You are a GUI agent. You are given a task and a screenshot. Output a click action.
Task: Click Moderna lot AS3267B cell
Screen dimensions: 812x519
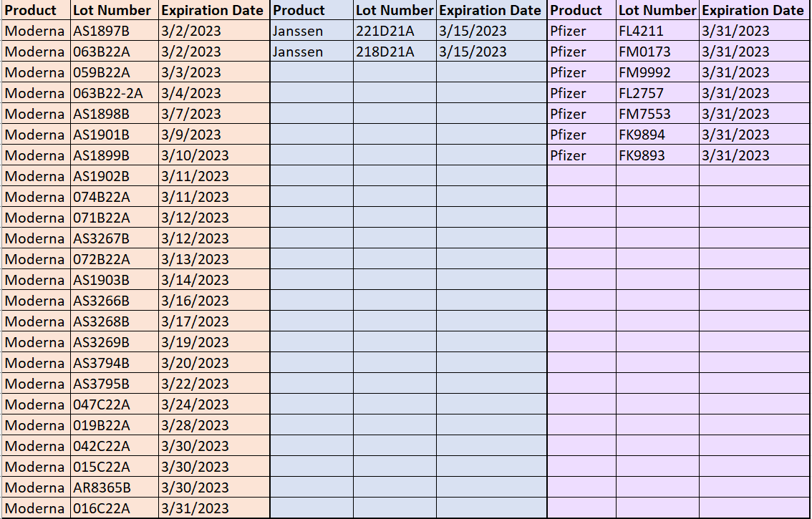point(115,238)
